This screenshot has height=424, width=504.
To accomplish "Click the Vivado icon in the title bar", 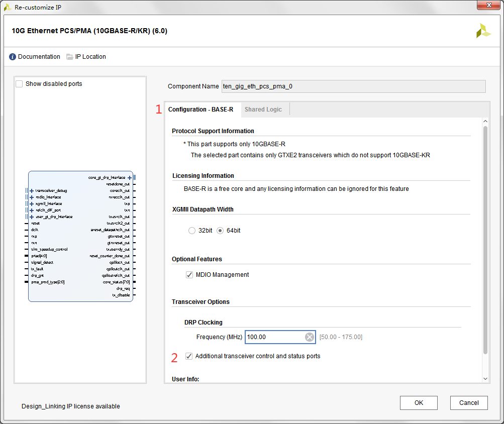I will tap(8, 8).
